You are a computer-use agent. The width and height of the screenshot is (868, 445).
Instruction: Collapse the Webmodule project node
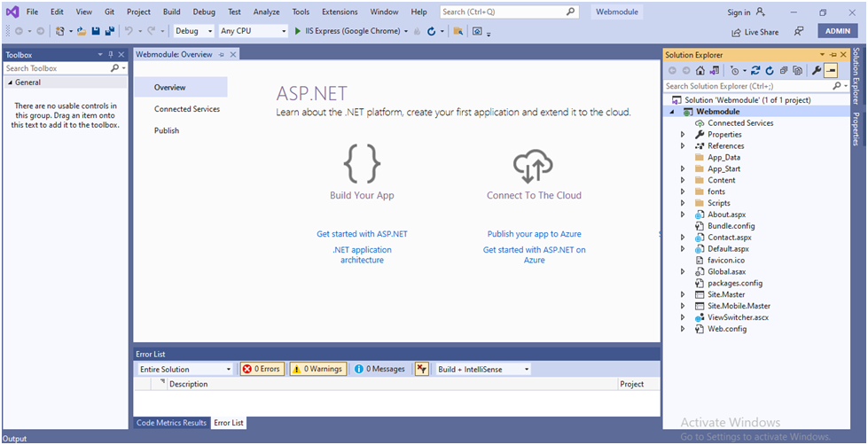point(673,112)
